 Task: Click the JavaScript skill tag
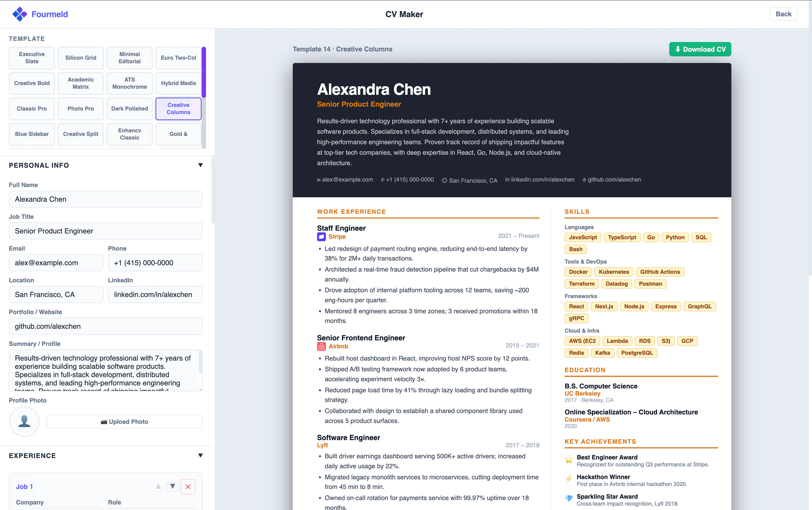[583, 238]
